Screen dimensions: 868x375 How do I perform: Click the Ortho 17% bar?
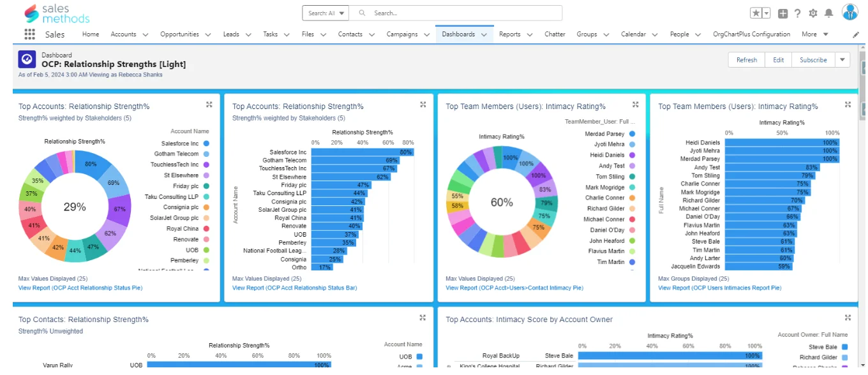click(322, 267)
